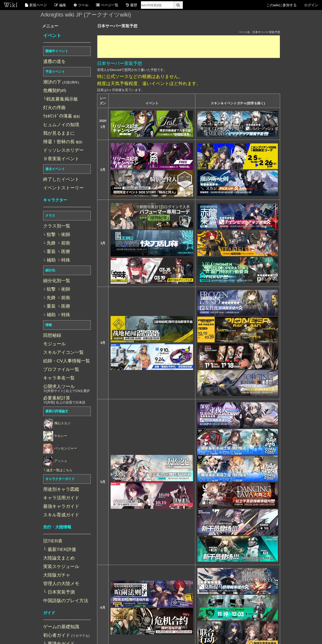The height and width of the screenshot is (644, 322).
Task: Click the ログイン link
Action: point(311,5)
